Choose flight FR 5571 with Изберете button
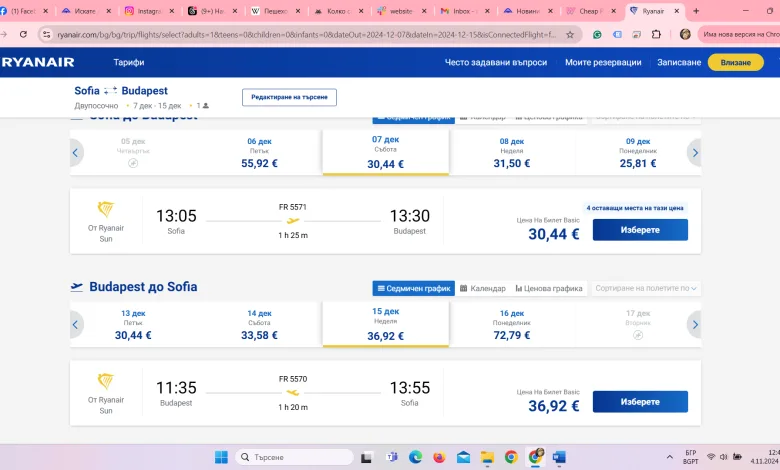780x470 pixels. click(x=640, y=230)
